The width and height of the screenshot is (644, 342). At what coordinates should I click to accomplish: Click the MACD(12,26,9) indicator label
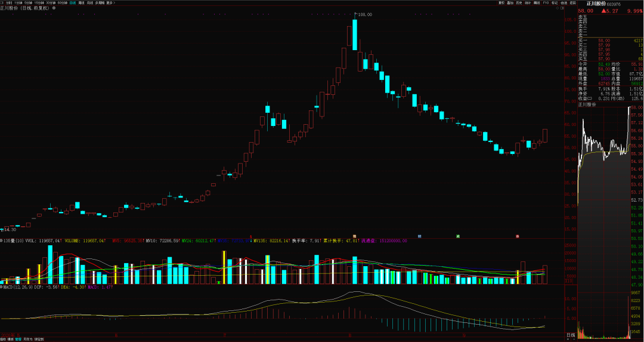[x=17, y=287]
